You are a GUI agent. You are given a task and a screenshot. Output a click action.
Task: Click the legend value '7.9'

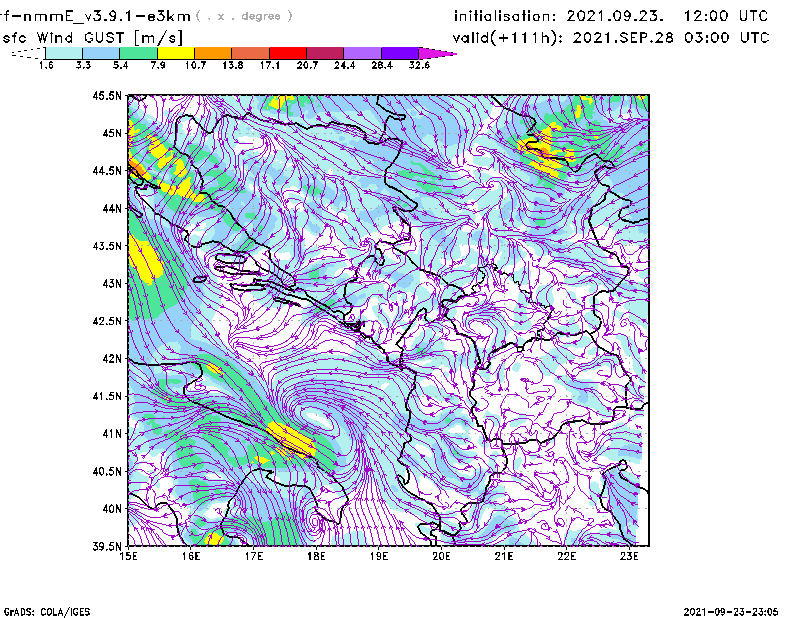point(158,65)
